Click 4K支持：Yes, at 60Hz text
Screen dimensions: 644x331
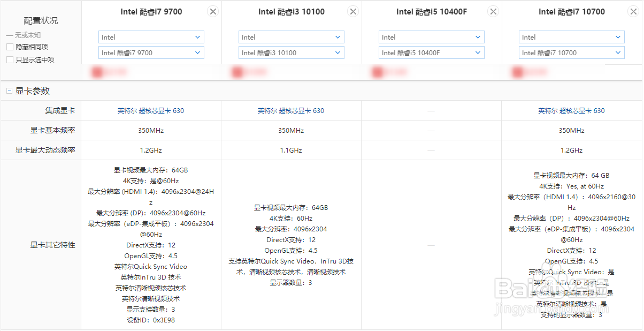click(571, 186)
